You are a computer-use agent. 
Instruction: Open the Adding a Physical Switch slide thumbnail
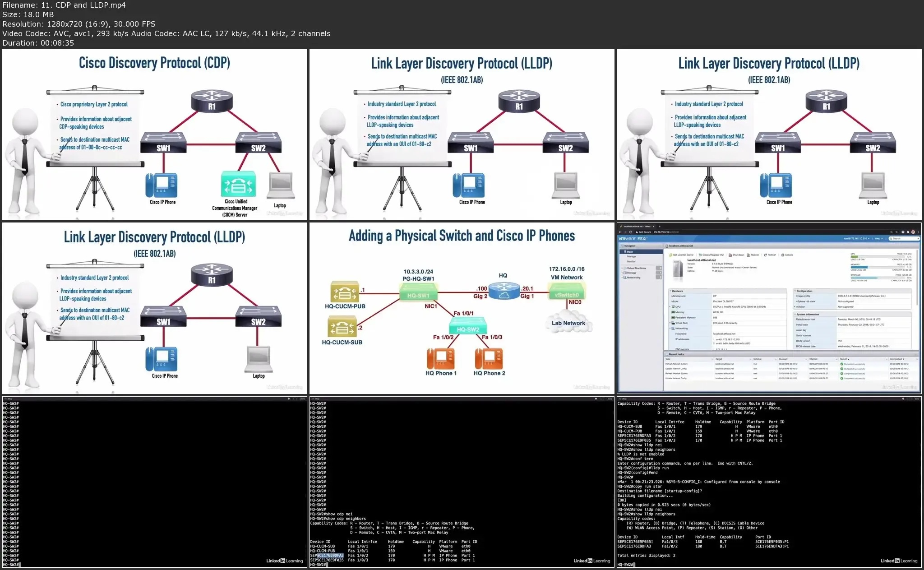point(462,308)
